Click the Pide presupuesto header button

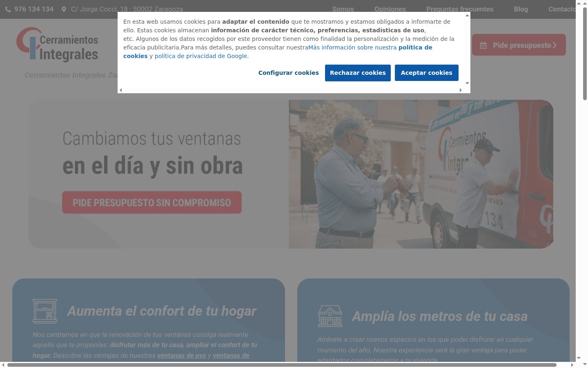(519, 45)
